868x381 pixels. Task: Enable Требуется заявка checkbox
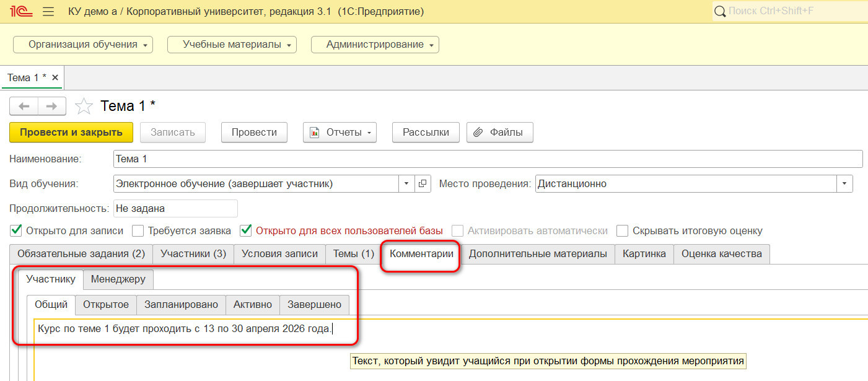pos(138,230)
